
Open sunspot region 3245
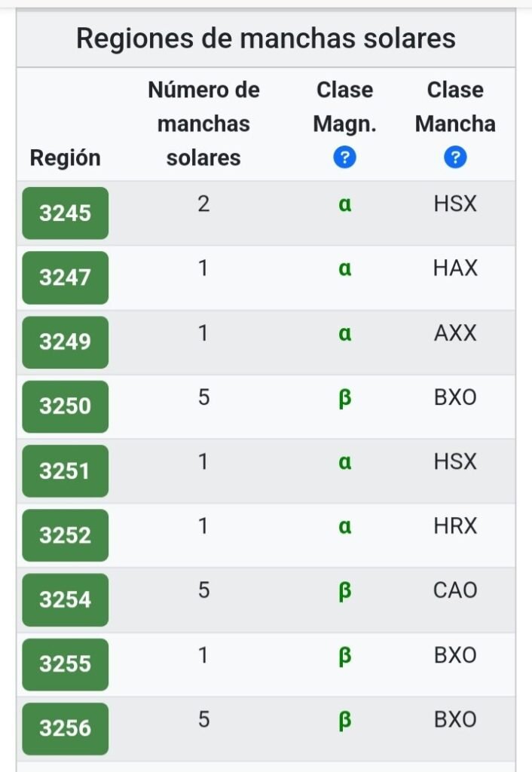tap(65, 213)
